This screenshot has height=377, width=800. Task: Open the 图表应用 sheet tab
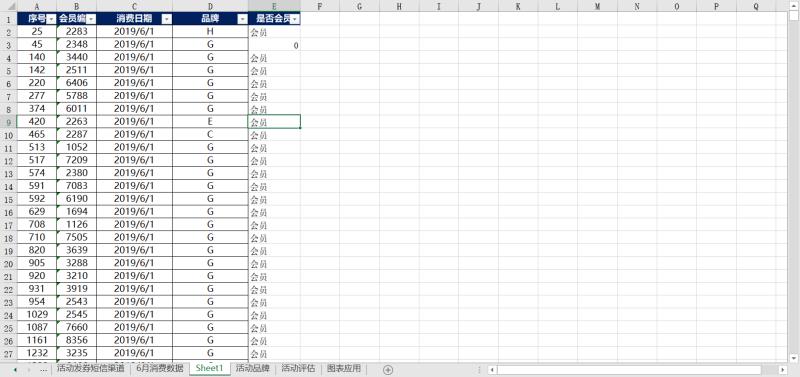(344, 368)
